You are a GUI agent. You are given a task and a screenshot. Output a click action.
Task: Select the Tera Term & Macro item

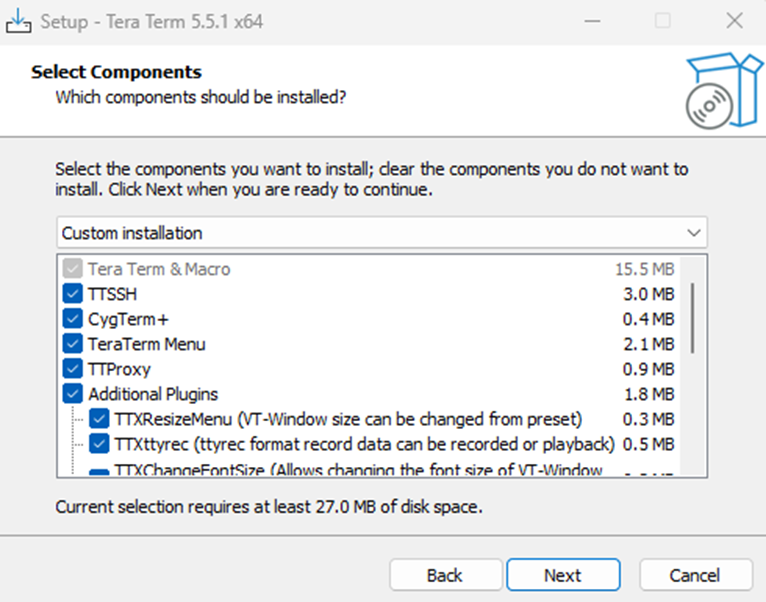click(x=158, y=269)
